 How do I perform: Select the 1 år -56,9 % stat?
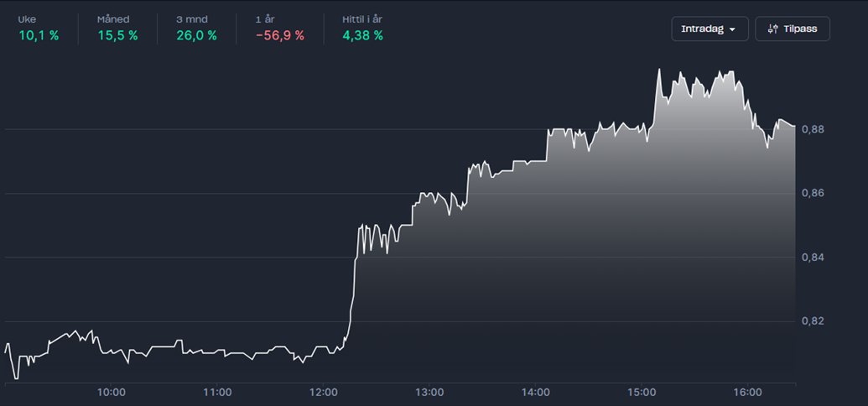coord(279,29)
